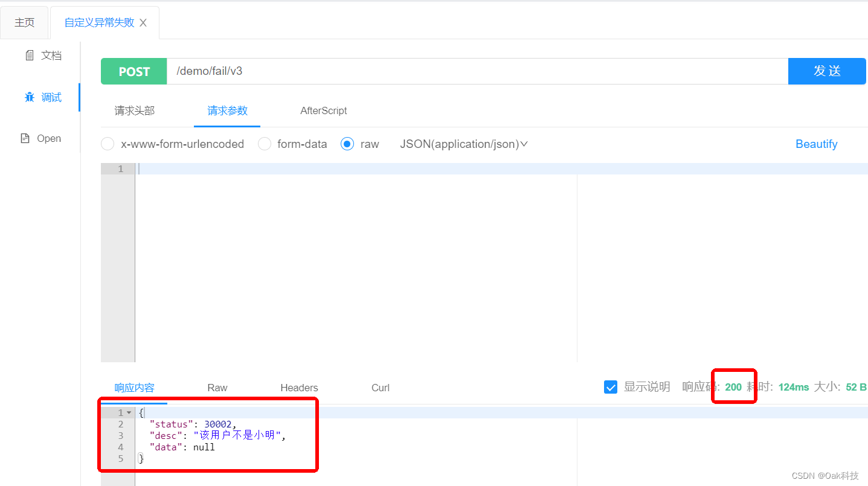This screenshot has height=486, width=868.
Task: Focus the /demo/fail/v3 URL field
Action: (477, 71)
